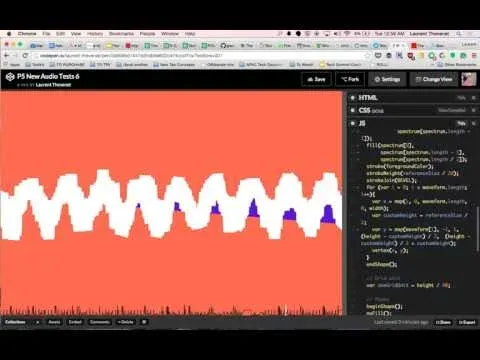The width and height of the screenshot is (480, 360).
Task: Click the strokeJoin(BEVEL) code line
Action: pyautogui.click(x=391, y=180)
